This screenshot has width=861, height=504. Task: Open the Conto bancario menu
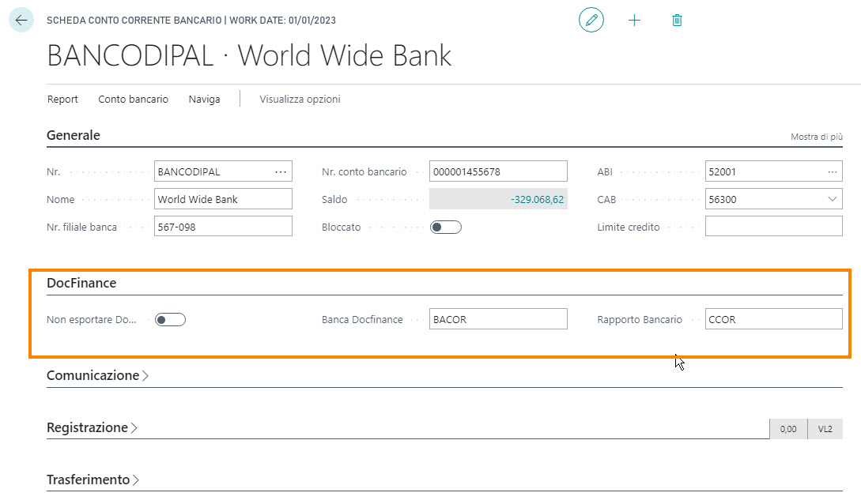pyautogui.click(x=133, y=100)
